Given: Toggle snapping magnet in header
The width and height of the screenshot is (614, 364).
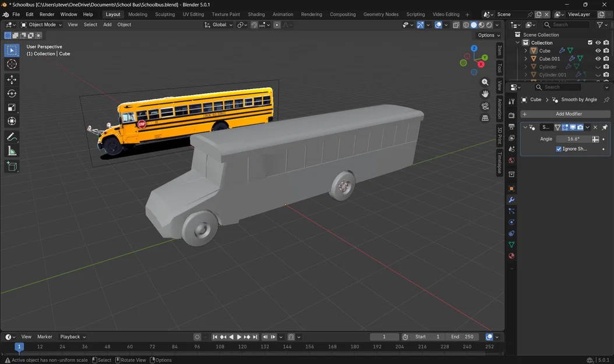Looking at the screenshot, I should click(x=254, y=24).
